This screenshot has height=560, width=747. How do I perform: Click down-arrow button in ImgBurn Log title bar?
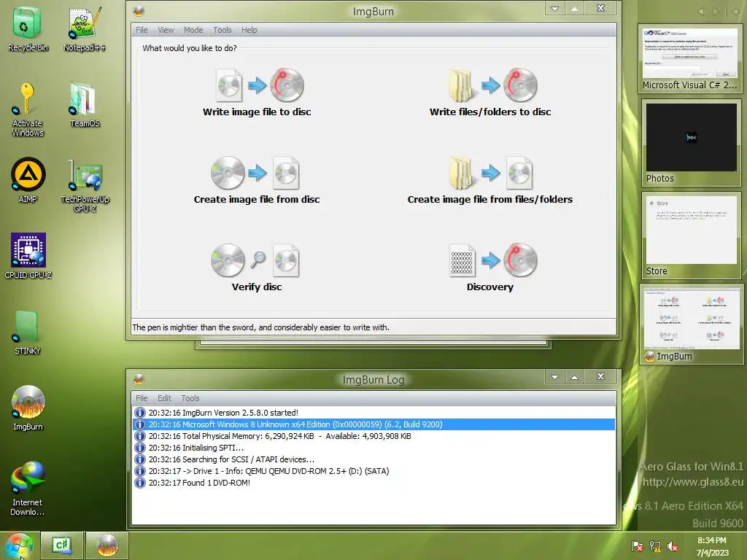coord(554,377)
